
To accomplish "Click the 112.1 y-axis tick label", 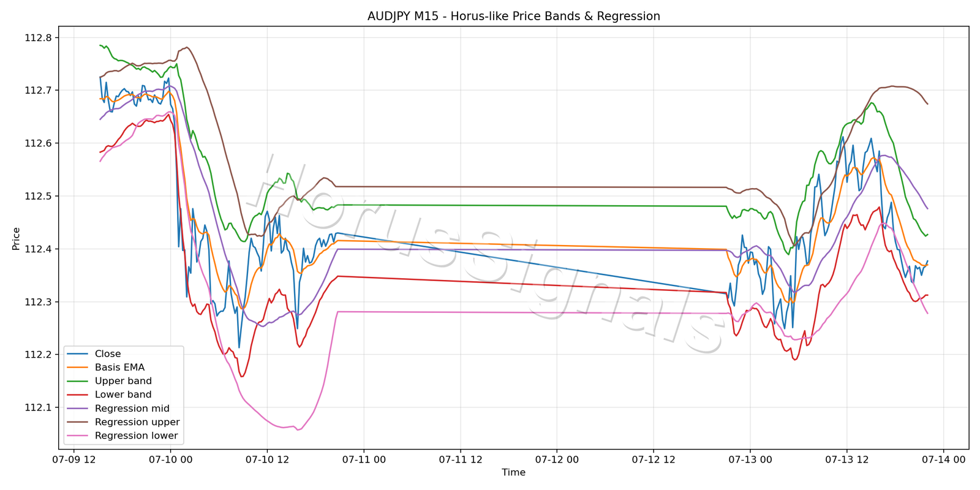I will [x=39, y=408].
